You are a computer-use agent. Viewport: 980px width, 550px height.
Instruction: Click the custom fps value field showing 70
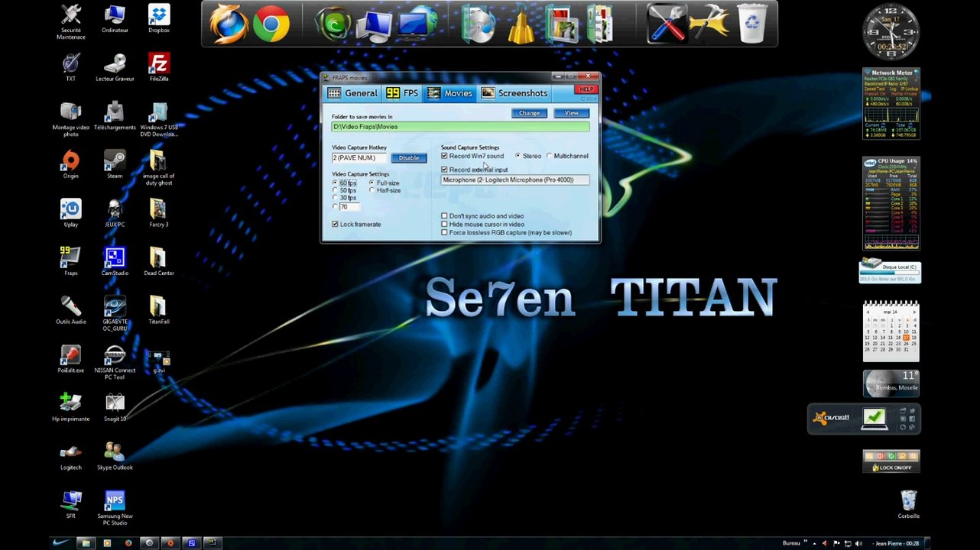(x=349, y=207)
